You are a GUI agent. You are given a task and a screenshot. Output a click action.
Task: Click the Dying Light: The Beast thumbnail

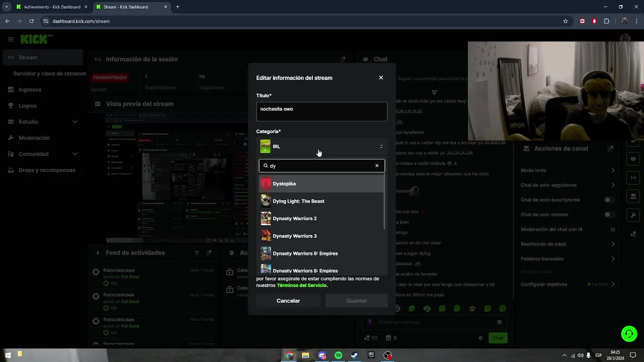266,201
